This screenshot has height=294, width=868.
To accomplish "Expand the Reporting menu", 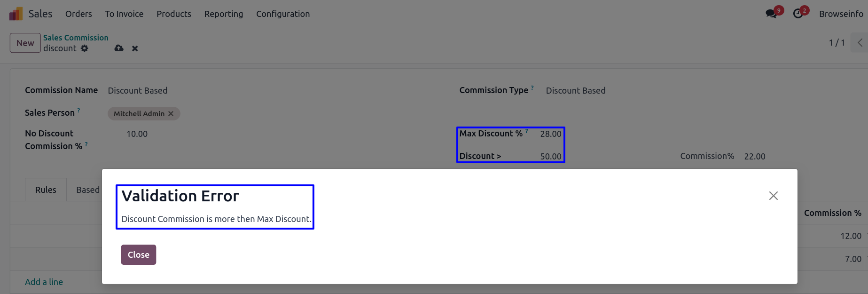I will 224,14.
